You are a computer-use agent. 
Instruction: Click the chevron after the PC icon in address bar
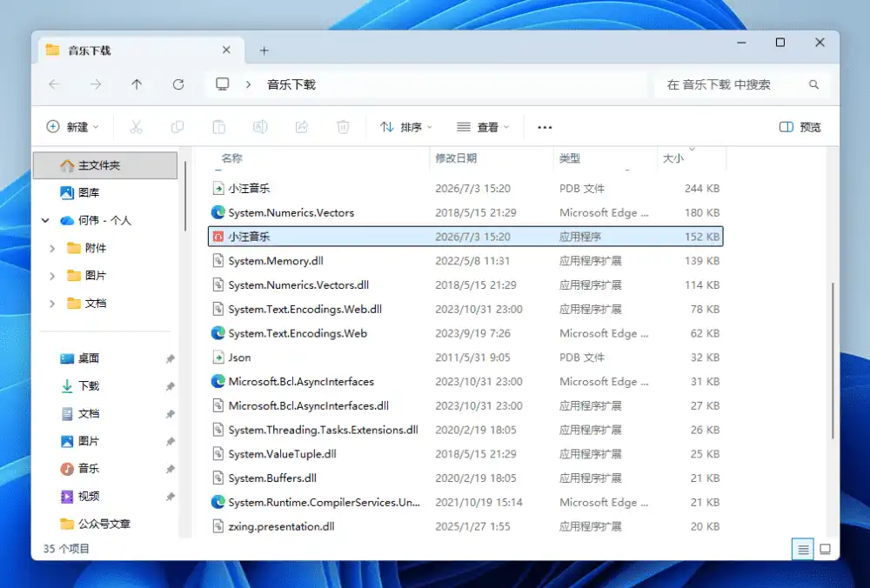[x=249, y=84]
